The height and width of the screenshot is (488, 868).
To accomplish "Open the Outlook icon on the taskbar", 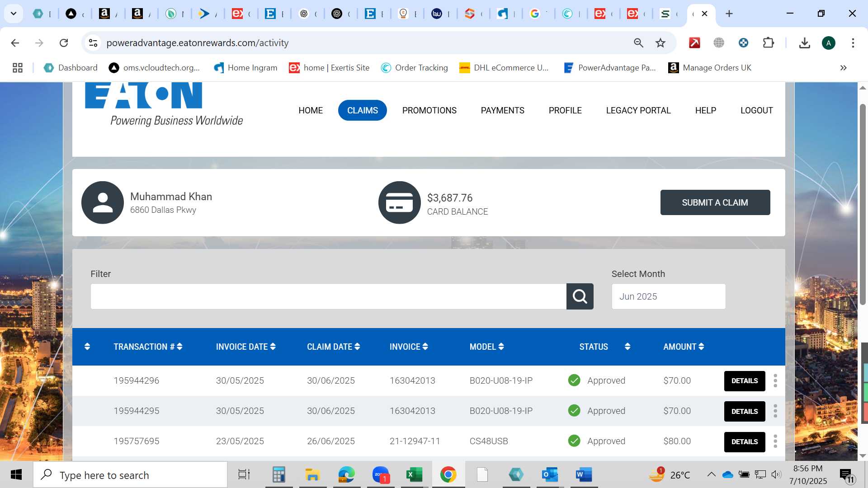I will (x=550, y=474).
